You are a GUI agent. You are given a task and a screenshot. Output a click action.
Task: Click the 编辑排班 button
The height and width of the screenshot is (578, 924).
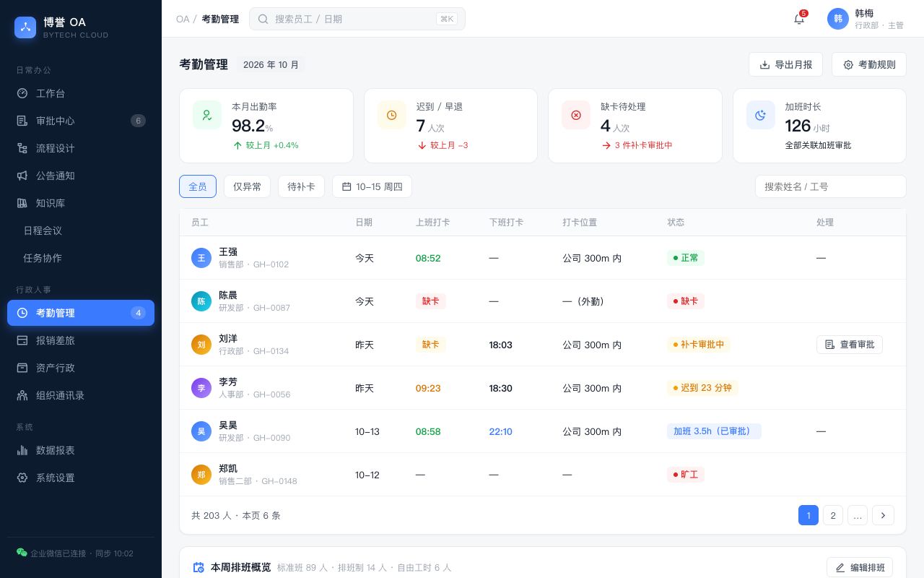860,567
